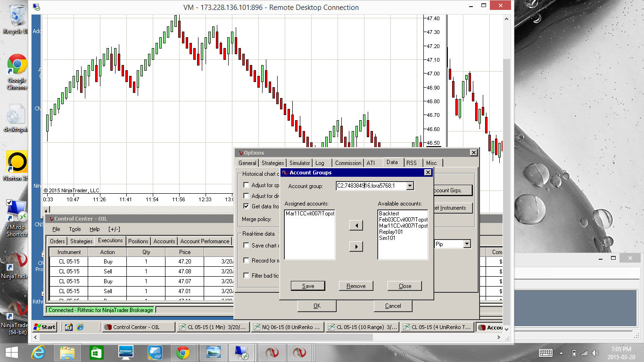Move account to assigned with left arrow button
Image resolution: width=644 pixels, height=362 pixels.
(x=356, y=226)
